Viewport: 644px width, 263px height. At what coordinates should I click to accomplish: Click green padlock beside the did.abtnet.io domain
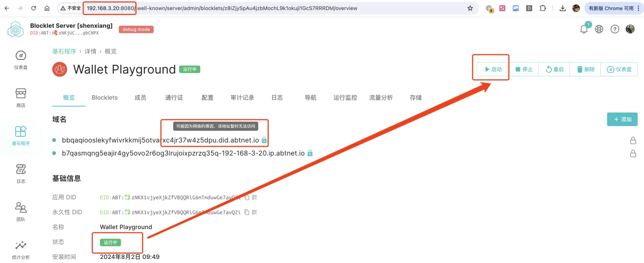[264, 140]
